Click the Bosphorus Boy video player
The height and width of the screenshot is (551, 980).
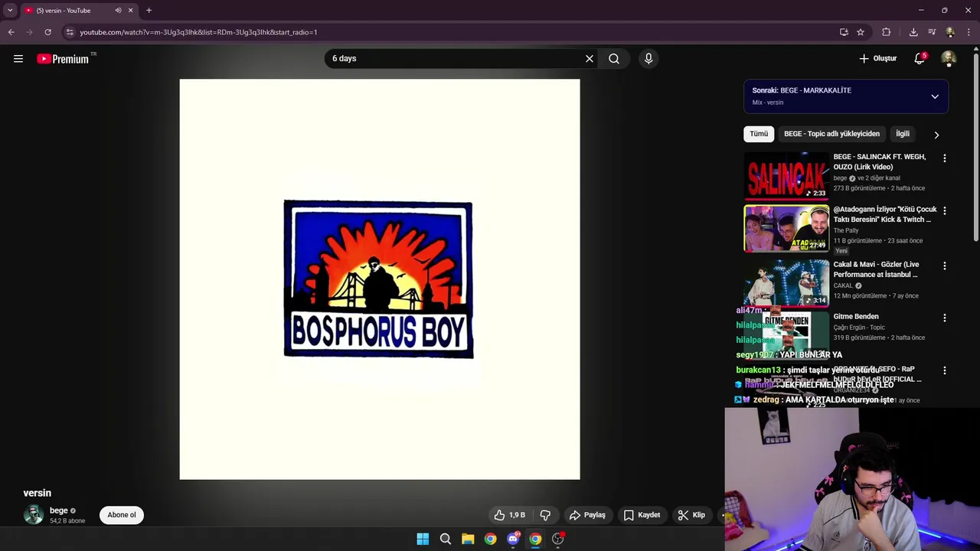380,279
